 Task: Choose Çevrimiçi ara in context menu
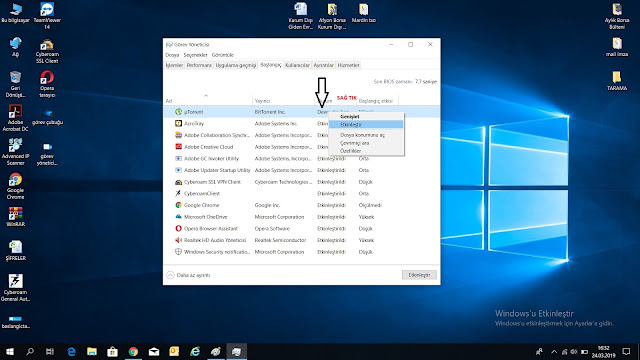click(x=366, y=143)
